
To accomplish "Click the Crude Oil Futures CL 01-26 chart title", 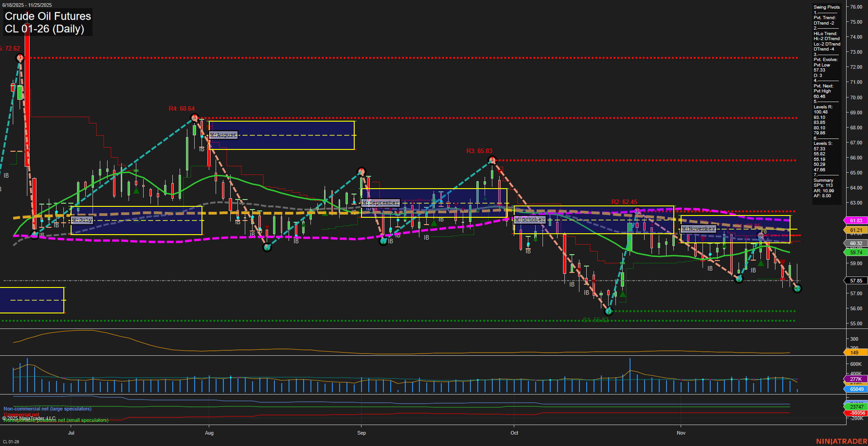I will 47,22.
